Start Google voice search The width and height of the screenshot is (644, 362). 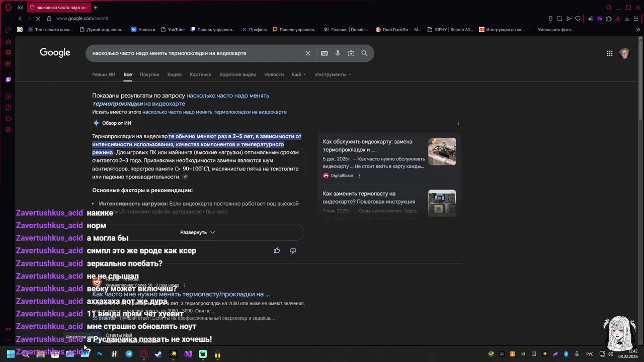coord(338,53)
